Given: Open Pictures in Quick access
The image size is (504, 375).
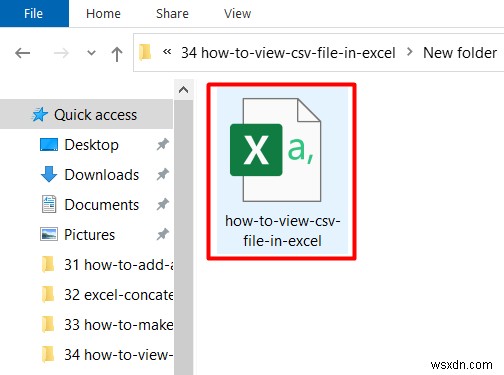Looking at the screenshot, I should pyautogui.click(x=89, y=235).
